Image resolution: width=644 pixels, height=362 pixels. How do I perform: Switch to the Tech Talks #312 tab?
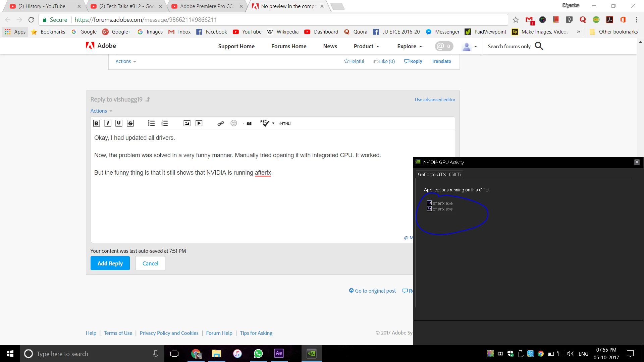126,6
